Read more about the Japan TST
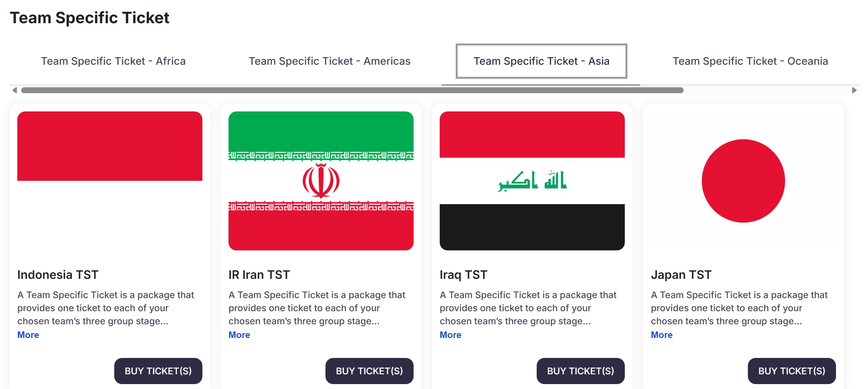The height and width of the screenshot is (389, 868). coord(661,335)
